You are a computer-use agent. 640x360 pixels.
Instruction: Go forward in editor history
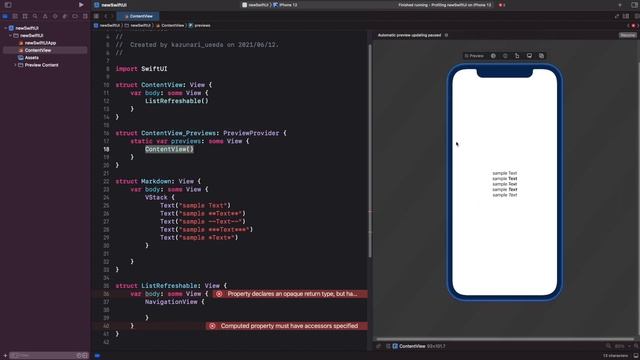pyautogui.click(x=112, y=16)
